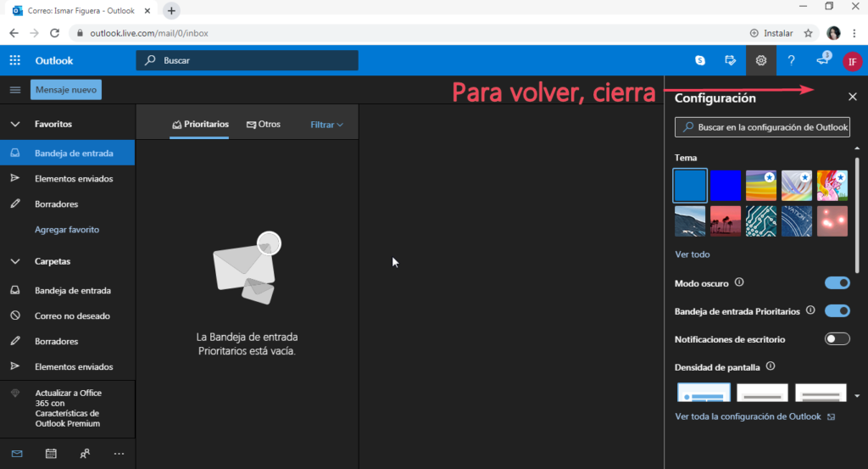Screen dimensions: 868x469
Task: Click info icon next to Bandeja de entrada Prioritarios
Action: (810, 310)
